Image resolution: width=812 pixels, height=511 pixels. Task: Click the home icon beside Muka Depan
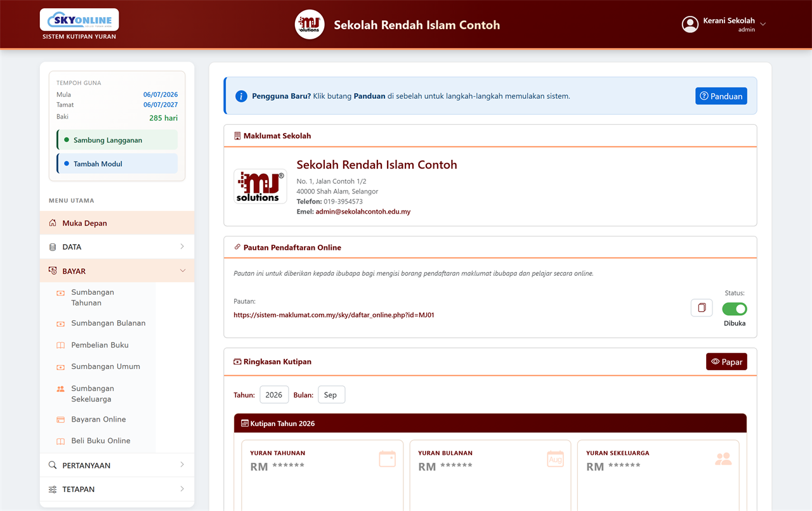pos(53,223)
